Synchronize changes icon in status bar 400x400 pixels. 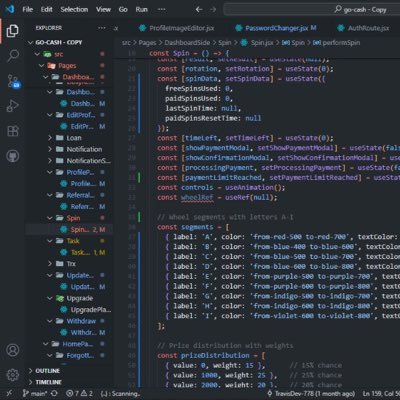[x=54, y=394]
